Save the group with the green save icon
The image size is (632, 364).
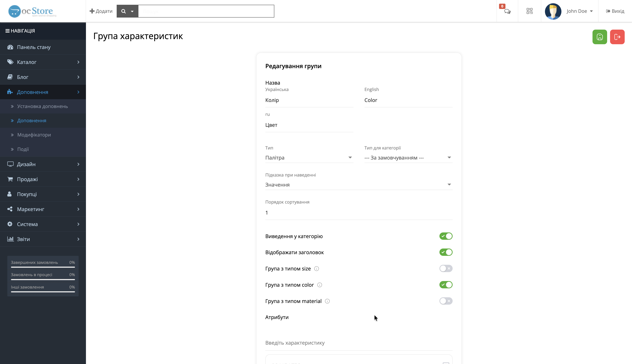600,37
